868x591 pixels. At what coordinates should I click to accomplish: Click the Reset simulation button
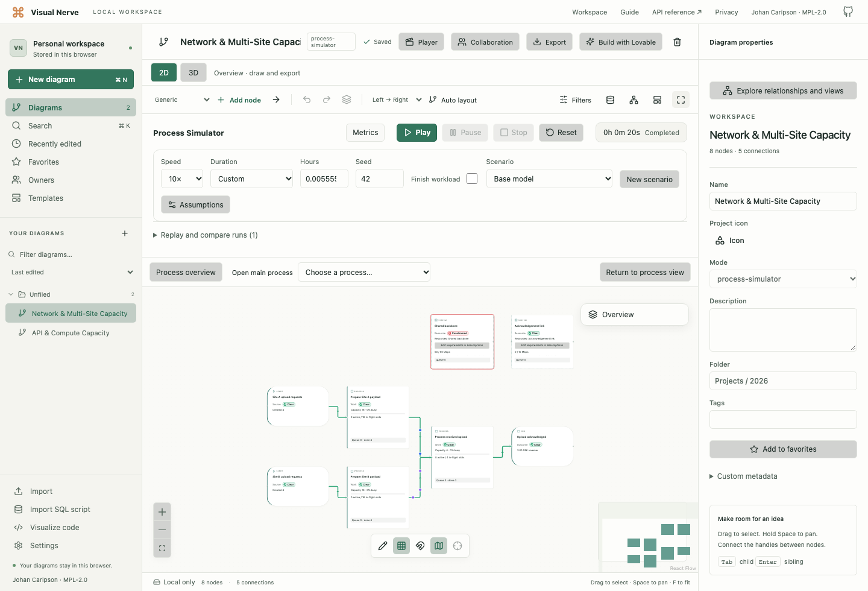click(x=561, y=133)
